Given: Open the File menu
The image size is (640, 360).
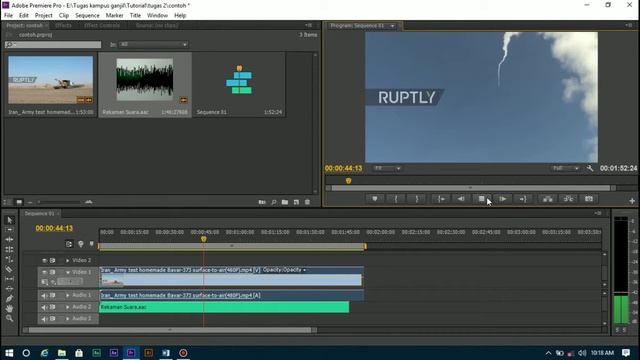Looking at the screenshot, I should pos(8,16).
